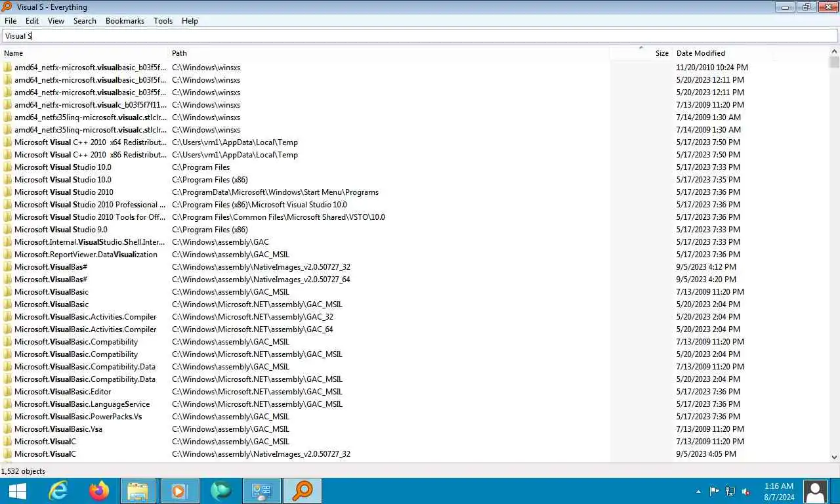Select amd64_netfx35linq-microsoft.visualc.stlclr dated 7/14/2009 first row
Image resolution: width=840 pixels, height=504 pixels.
point(415,117)
